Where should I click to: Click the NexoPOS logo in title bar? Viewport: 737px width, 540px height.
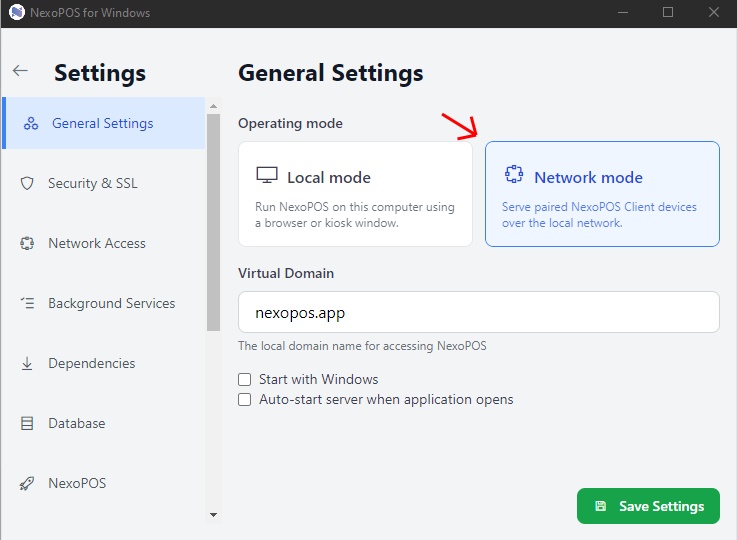tap(16, 12)
